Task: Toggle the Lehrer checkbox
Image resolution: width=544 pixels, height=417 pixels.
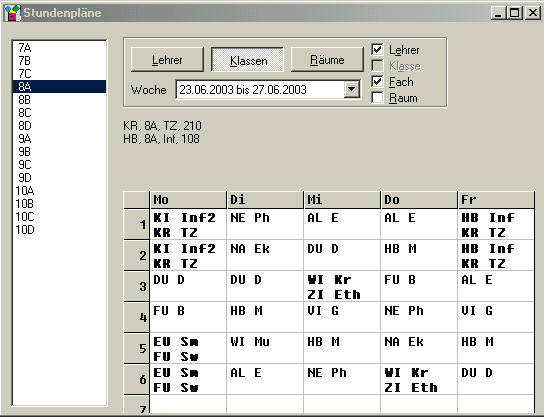Action: (x=377, y=50)
